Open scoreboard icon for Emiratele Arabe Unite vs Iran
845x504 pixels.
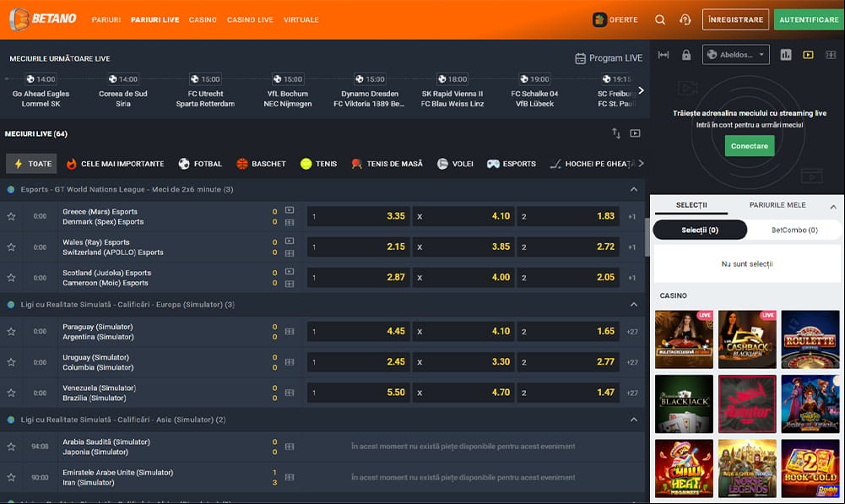coord(290,477)
